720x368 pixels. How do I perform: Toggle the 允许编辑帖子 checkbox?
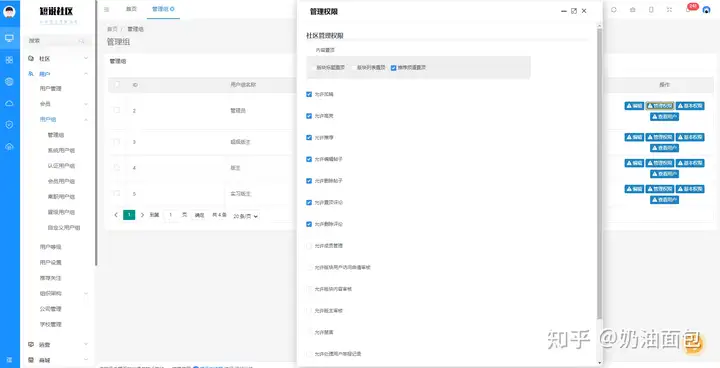[309, 159]
